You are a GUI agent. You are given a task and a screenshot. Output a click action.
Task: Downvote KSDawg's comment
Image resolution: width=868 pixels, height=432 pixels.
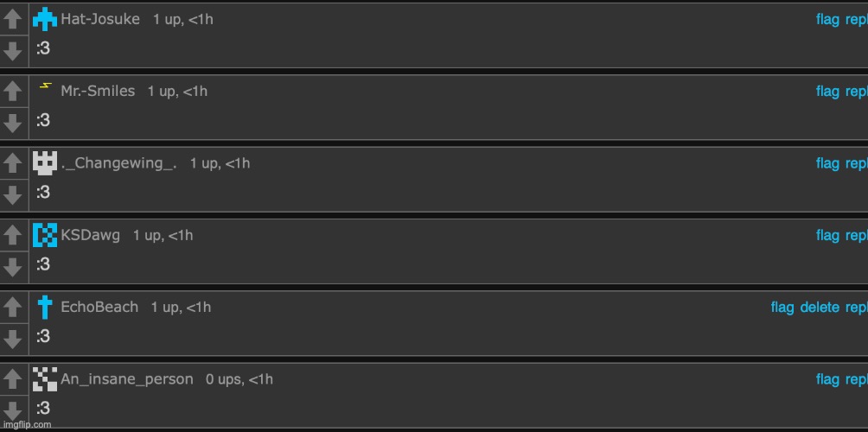pyautogui.click(x=12, y=266)
